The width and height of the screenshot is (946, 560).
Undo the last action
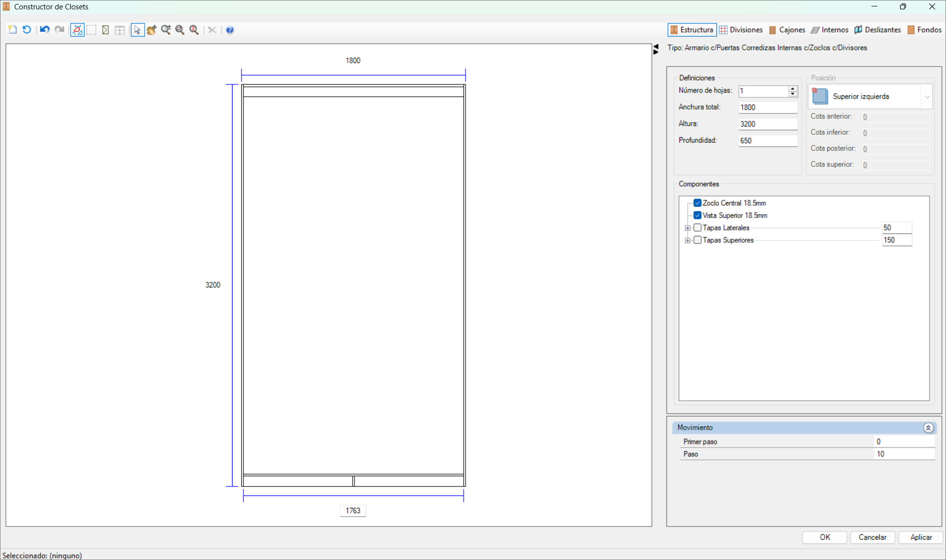[44, 30]
